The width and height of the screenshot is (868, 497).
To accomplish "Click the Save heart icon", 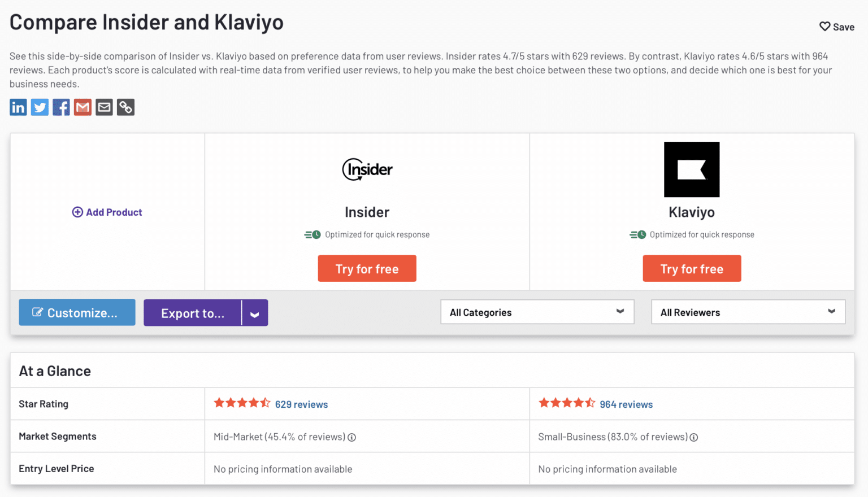I will coord(825,27).
